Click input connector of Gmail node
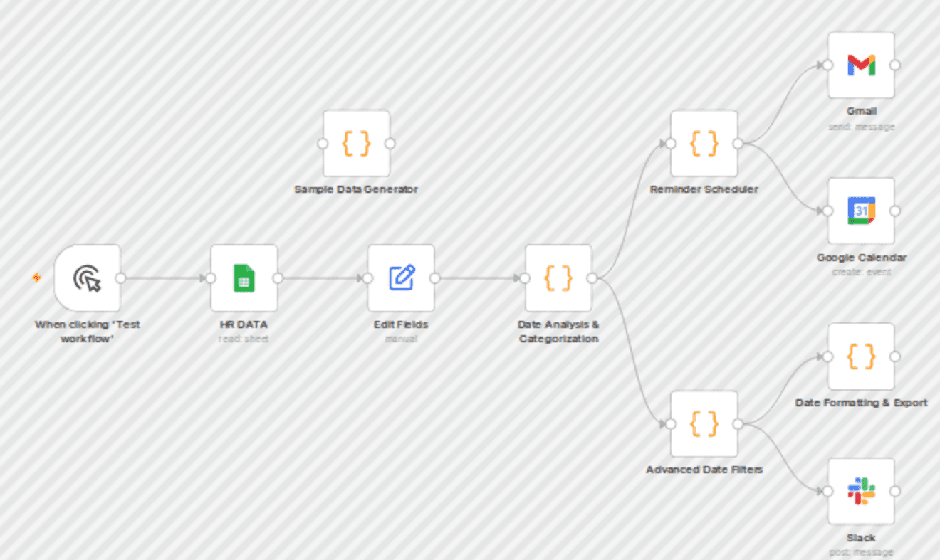This screenshot has width=940, height=560. click(x=827, y=65)
